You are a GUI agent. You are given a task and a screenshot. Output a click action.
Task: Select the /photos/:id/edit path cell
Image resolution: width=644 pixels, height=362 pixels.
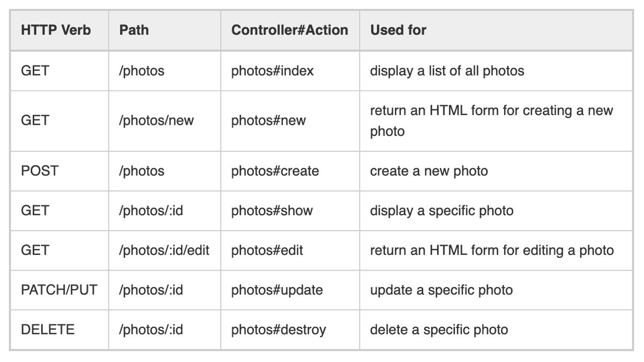coord(165,250)
